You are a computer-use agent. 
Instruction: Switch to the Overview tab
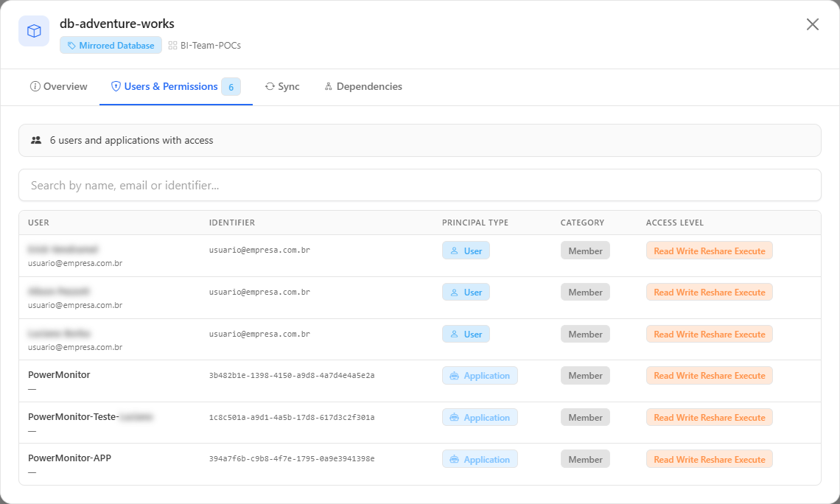58,87
